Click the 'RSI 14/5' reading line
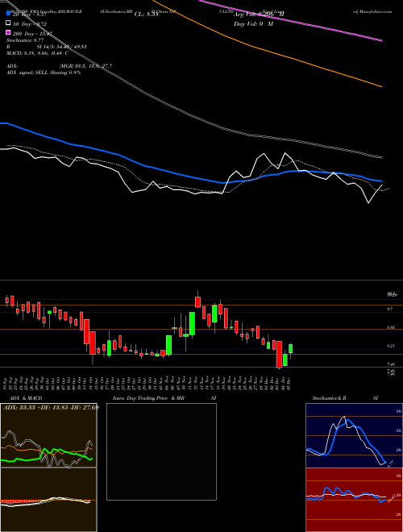Viewport: 403px width, 532px height. point(47,47)
